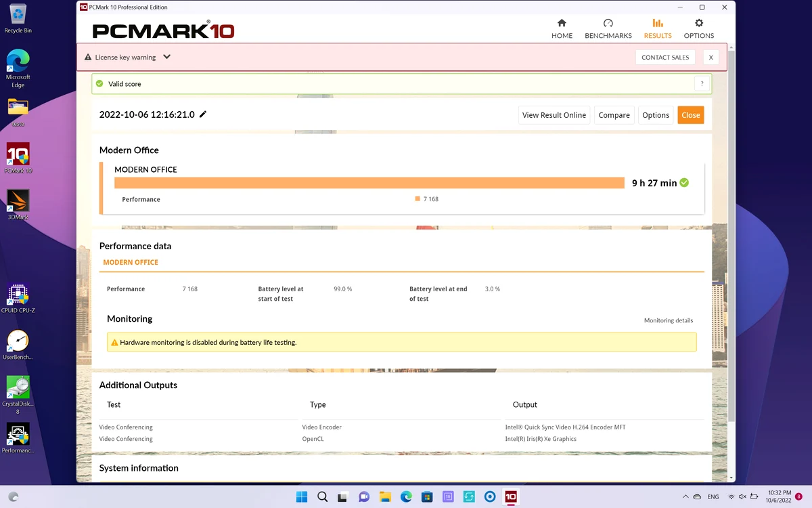Image resolution: width=812 pixels, height=508 pixels.
Task: Select the PCMark 10 desktop shortcut
Action: 18,158
